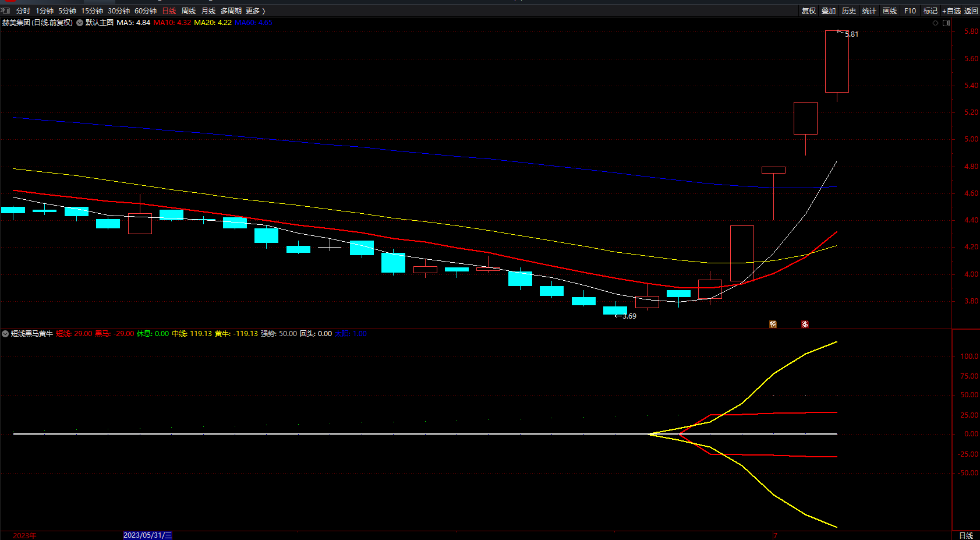Click the 休息: 0.00 indicator value
This screenshot has width=980, height=540.
pos(153,334)
